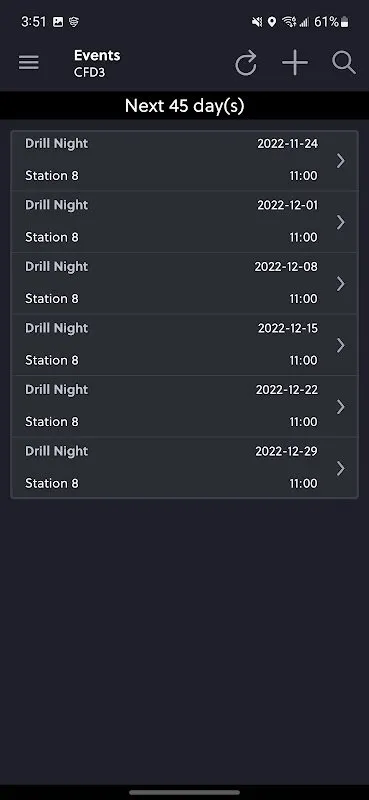This screenshot has height=800, width=369.
Task: Open Drill Night event dated 2022-12-08
Action: [x=184, y=283]
